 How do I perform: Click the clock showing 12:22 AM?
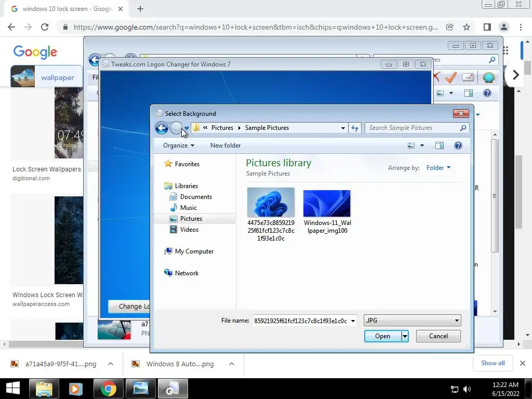505,385
